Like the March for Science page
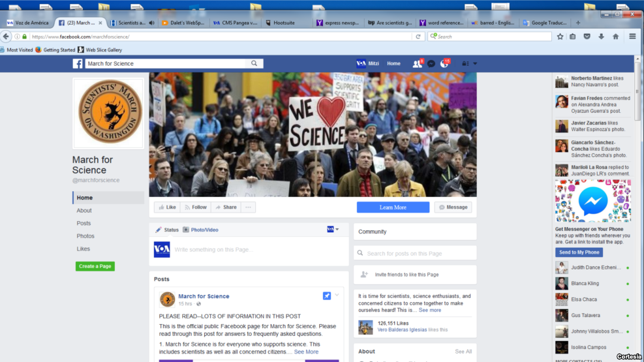Image resolution: width=644 pixels, height=362 pixels. [167, 207]
